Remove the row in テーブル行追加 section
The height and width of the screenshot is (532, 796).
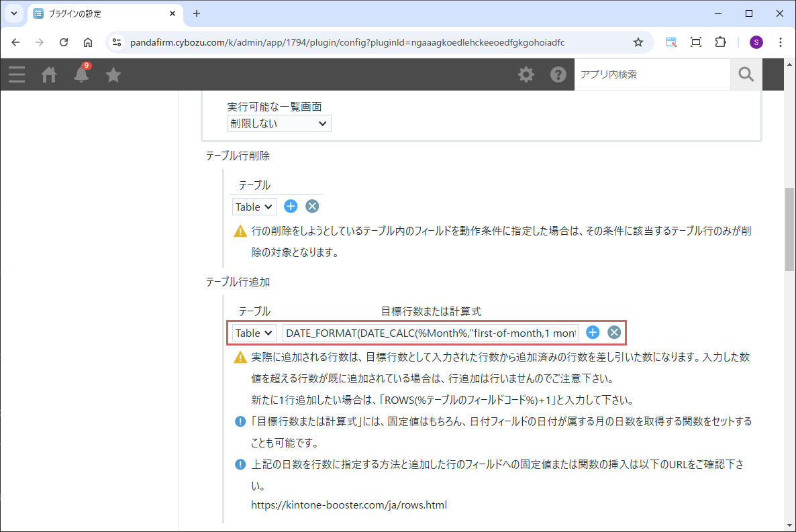(614, 332)
